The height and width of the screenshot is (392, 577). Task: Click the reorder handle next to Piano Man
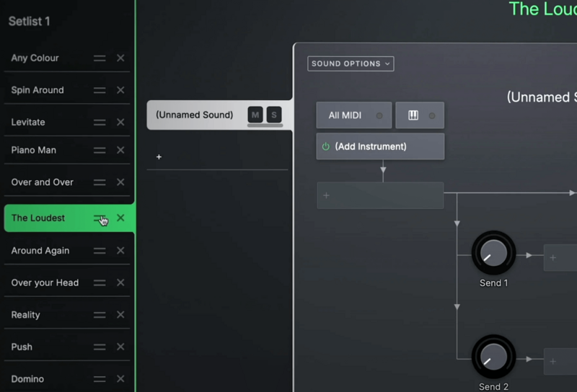click(100, 151)
